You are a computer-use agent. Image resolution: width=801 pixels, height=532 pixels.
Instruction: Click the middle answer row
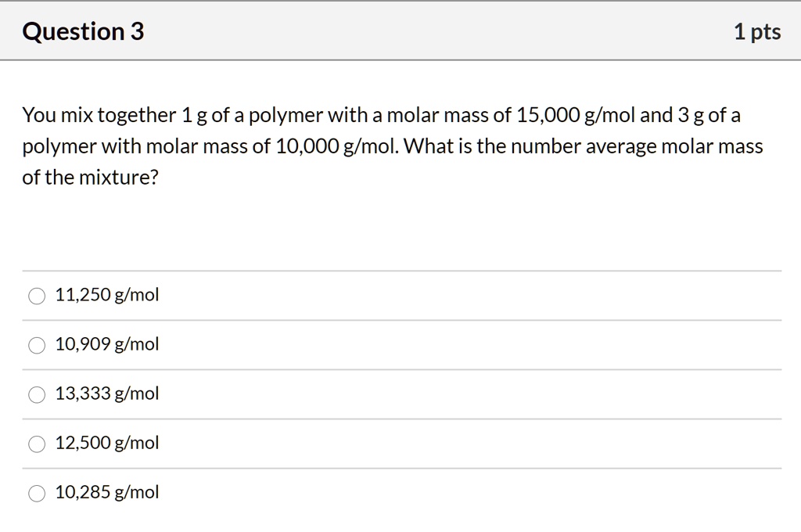pyautogui.click(x=391, y=394)
